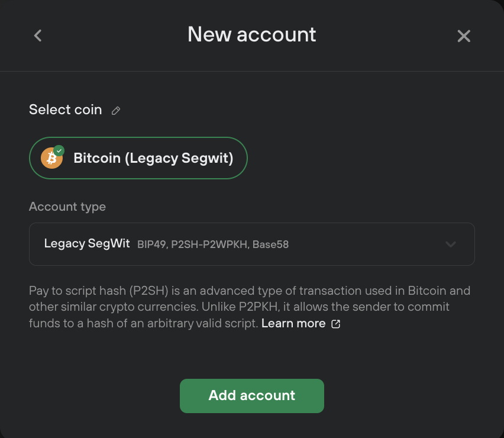
Task: Click the BIP49, P2SH-P2WPKH, Base58 description
Action: click(213, 244)
